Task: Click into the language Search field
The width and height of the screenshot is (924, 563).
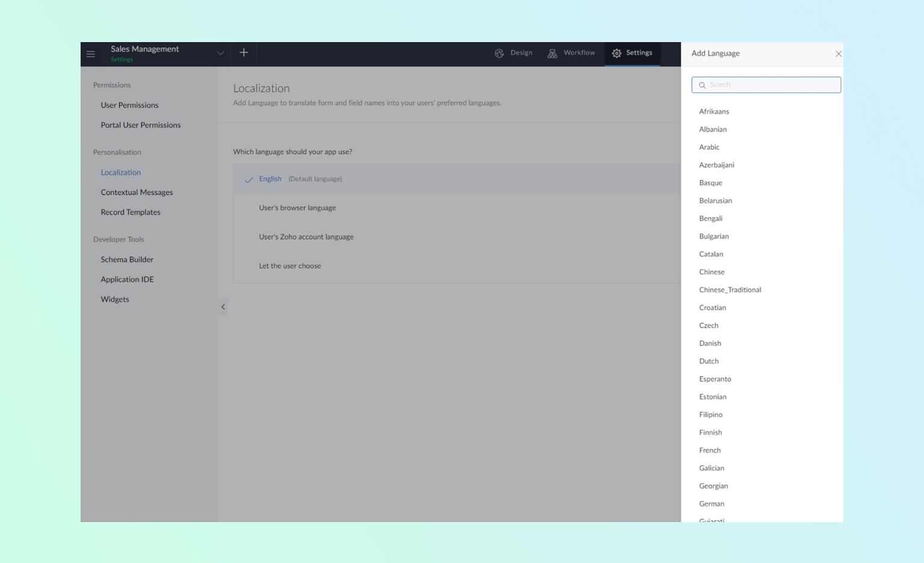Action: [x=772, y=85]
